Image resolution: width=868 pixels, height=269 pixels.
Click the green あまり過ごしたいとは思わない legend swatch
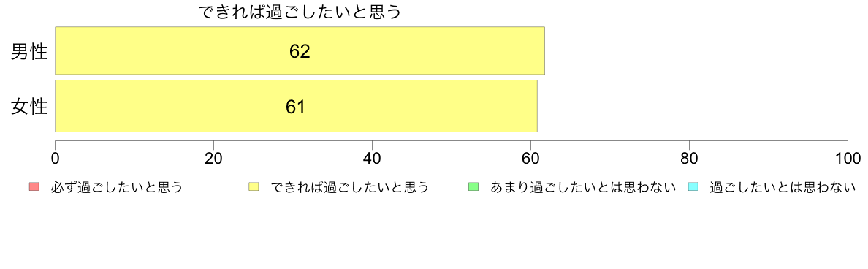[x=473, y=187]
